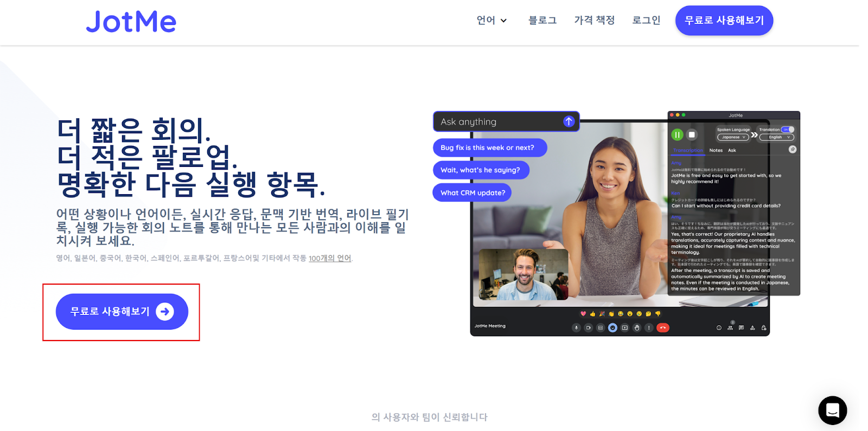
Task: Open the 100개의 언어 link
Action: 330,259
